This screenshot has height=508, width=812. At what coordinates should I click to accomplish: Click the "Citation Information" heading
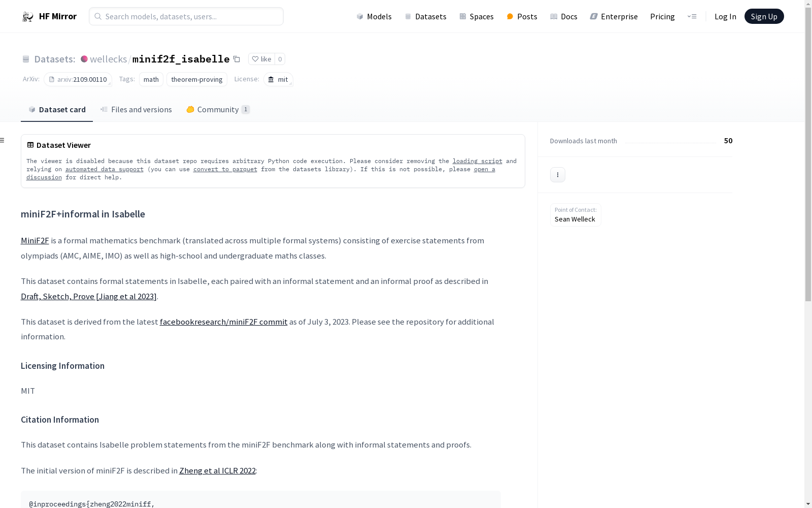(x=60, y=420)
